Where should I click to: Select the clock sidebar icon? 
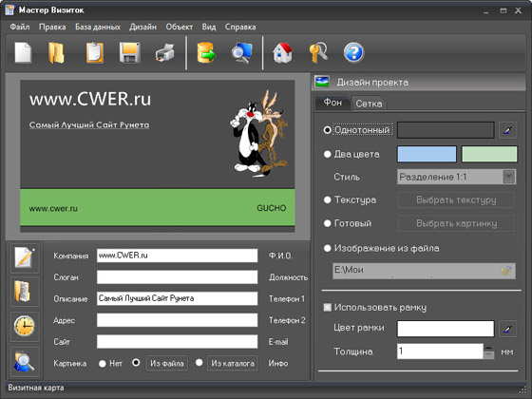tap(25, 326)
